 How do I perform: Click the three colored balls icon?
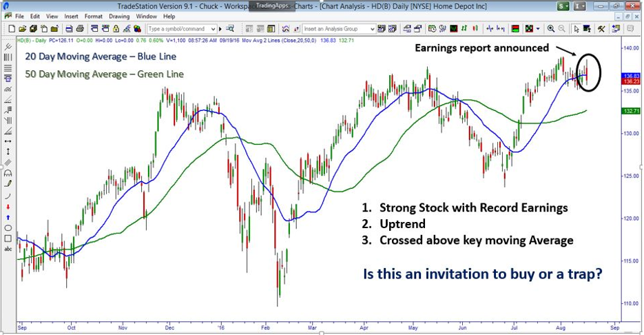(137, 29)
